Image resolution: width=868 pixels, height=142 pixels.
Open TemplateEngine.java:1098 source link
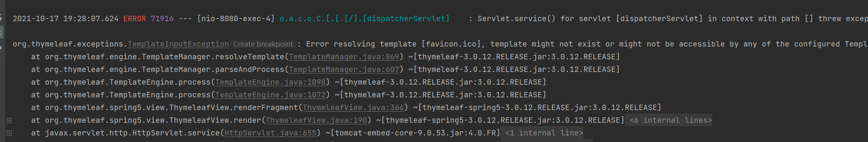270,82
